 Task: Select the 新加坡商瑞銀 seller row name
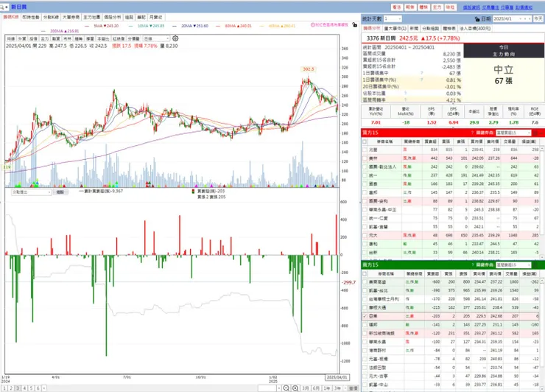(381, 333)
